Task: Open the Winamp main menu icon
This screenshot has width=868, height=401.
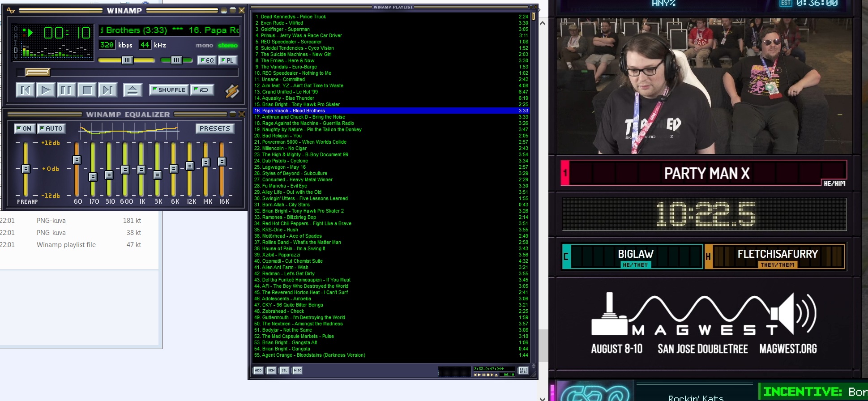Action: [11, 10]
